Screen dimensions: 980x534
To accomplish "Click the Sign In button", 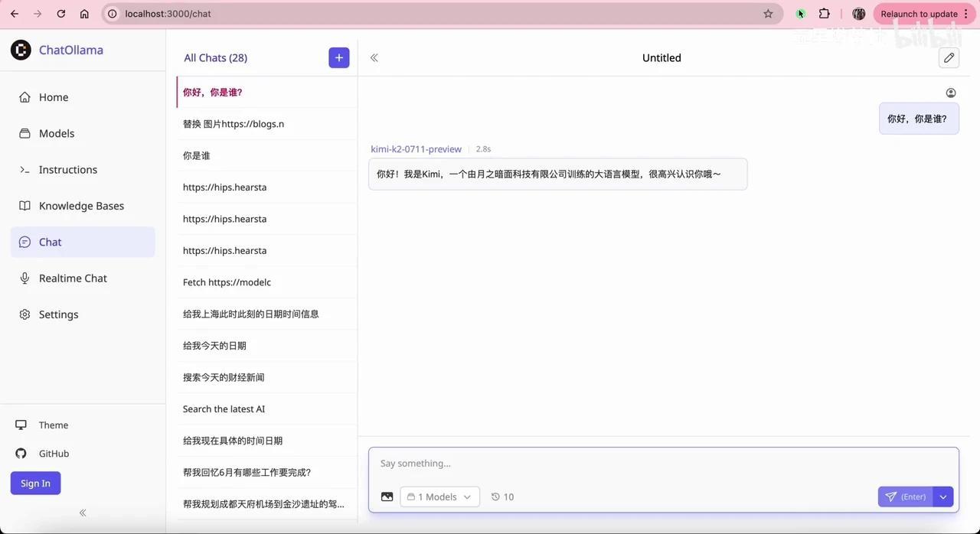I will 35,484.
